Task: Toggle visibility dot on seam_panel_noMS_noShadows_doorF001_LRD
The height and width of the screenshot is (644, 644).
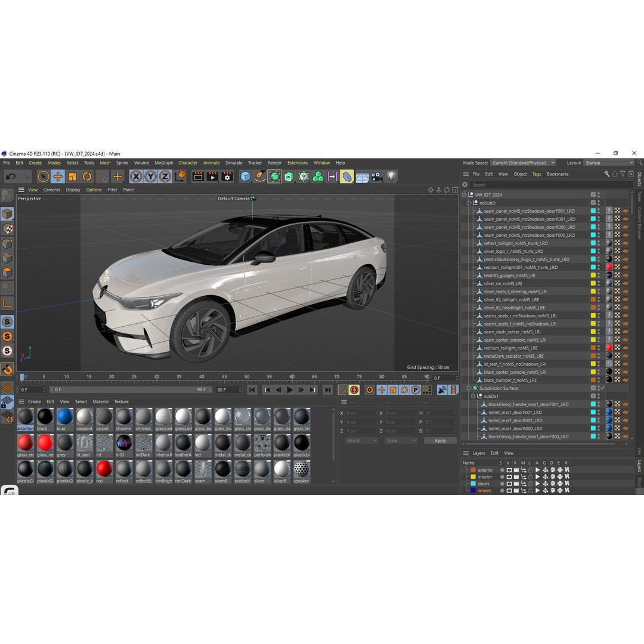Action: click(599, 209)
